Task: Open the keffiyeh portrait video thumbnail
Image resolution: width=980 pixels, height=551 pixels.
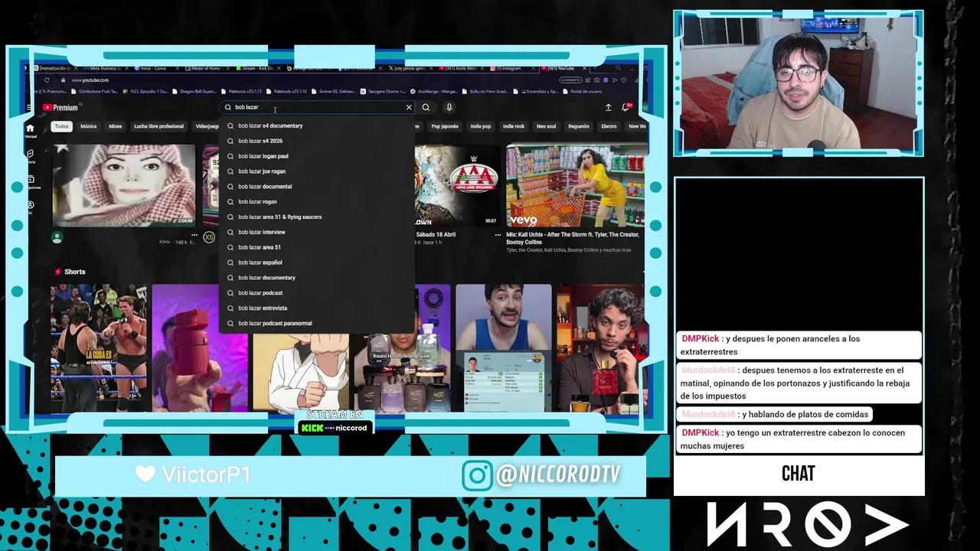Action: click(x=124, y=185)
